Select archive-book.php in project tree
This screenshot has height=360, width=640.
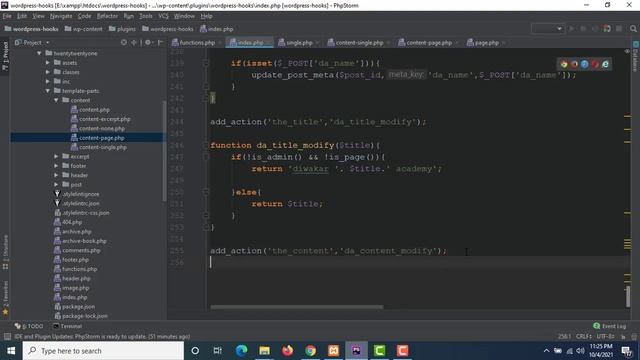pyautogui.click(x=84, y=241)
